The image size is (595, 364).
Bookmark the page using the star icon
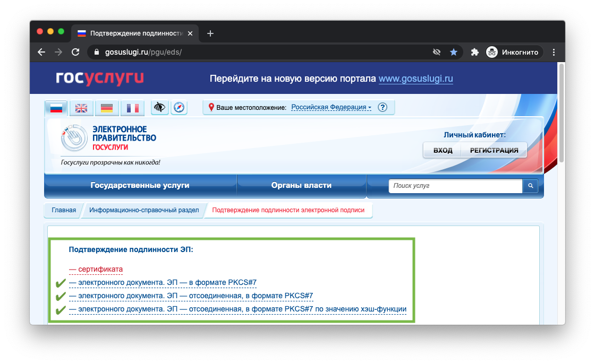pos(454,52)
